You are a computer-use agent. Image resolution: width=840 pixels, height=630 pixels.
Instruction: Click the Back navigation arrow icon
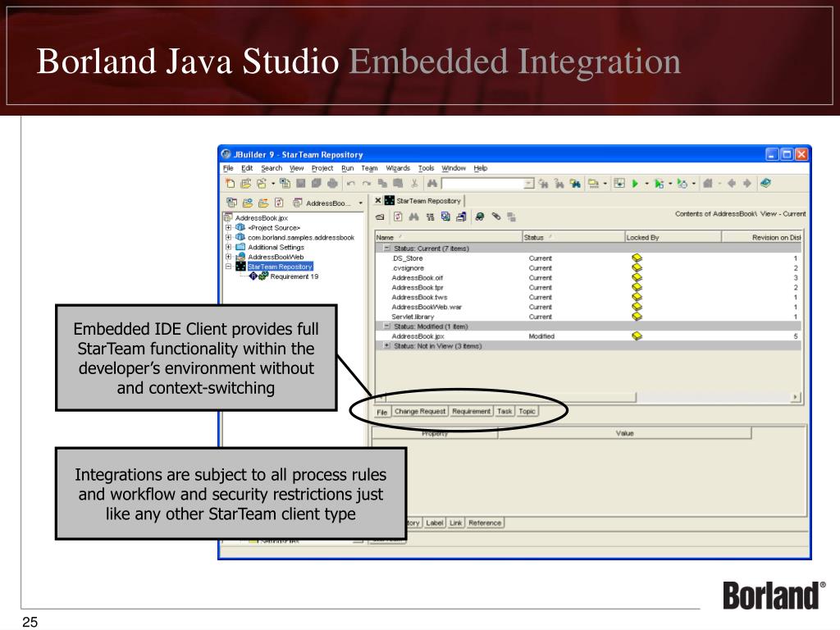tap(731, 184)
